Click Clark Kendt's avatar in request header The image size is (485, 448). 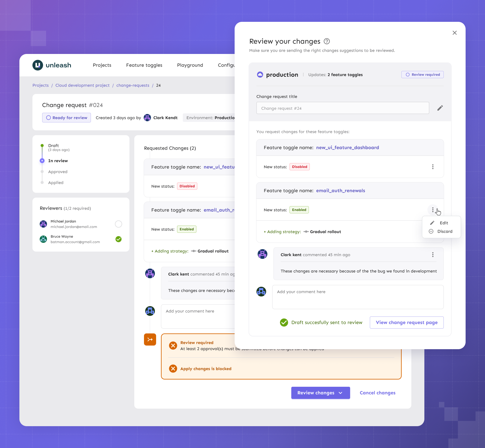[147, 118]
